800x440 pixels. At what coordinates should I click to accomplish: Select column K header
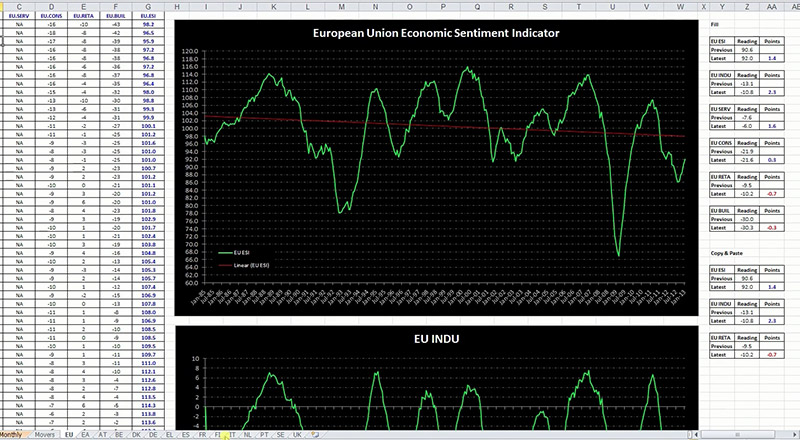(274, 7)
